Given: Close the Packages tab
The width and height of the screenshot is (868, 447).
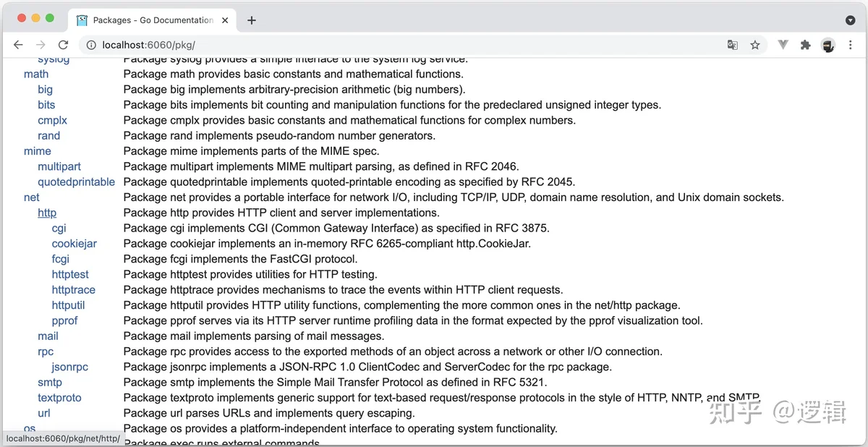Looking at the screenshot, I should click(225, 20).
